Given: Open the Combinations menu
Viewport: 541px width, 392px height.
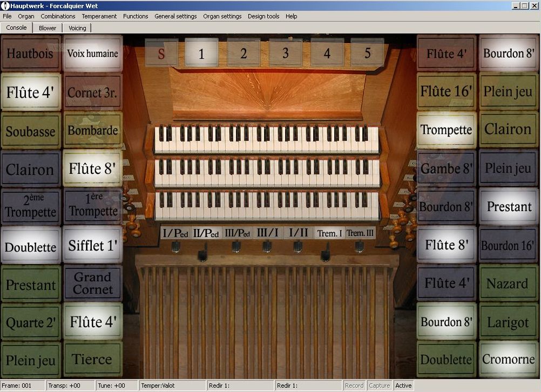Looking at the screenshot, I should point(58,16).
